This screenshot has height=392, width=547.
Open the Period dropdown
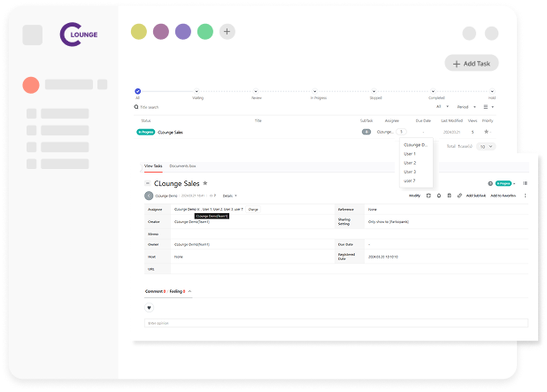tap(466, 107)
